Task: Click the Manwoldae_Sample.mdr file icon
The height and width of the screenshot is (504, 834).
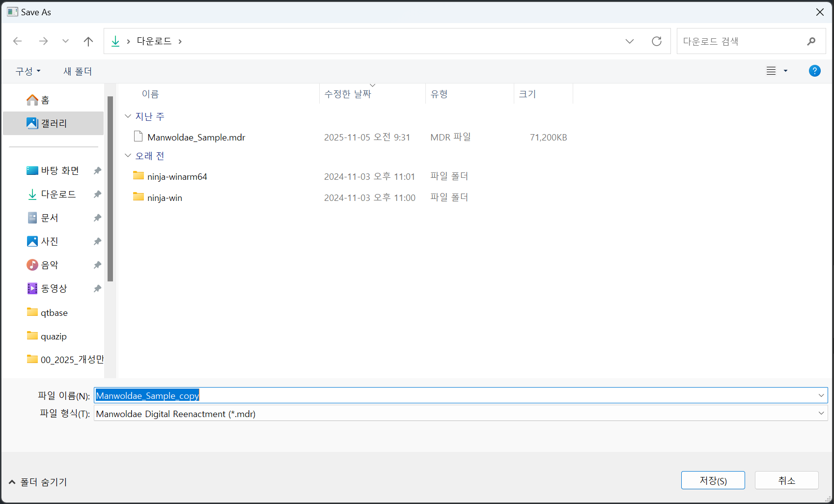Action: [x=139, y=137]
